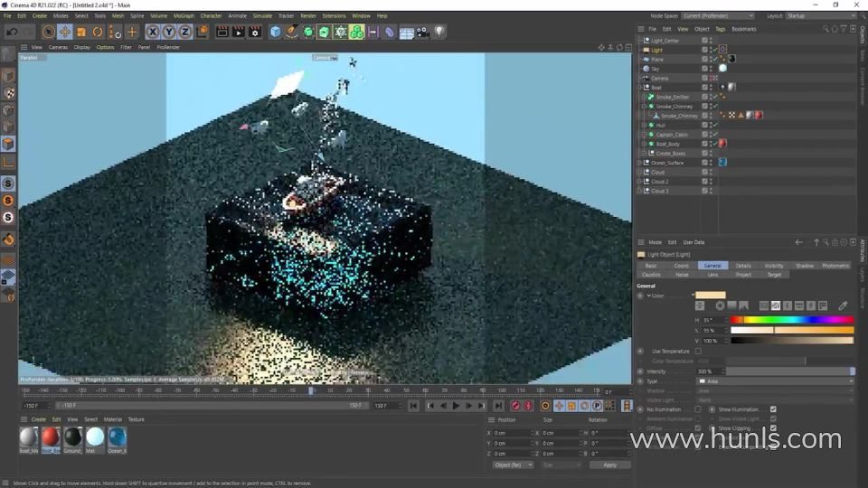Select the red Boat_Body material thumbnail
The image size is (868, 488).
tap(51, 436)
